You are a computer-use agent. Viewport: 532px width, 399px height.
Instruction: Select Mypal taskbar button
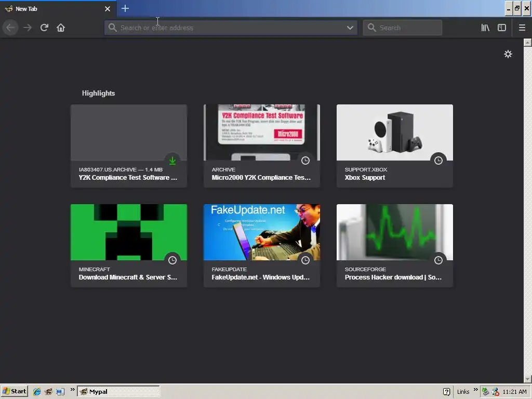click(118, 392)
